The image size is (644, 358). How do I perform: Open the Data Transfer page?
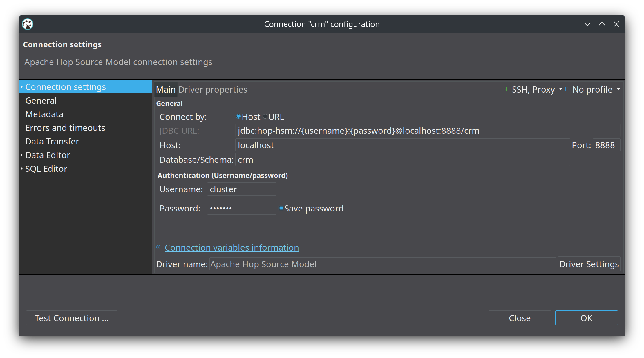coord(52,142)
